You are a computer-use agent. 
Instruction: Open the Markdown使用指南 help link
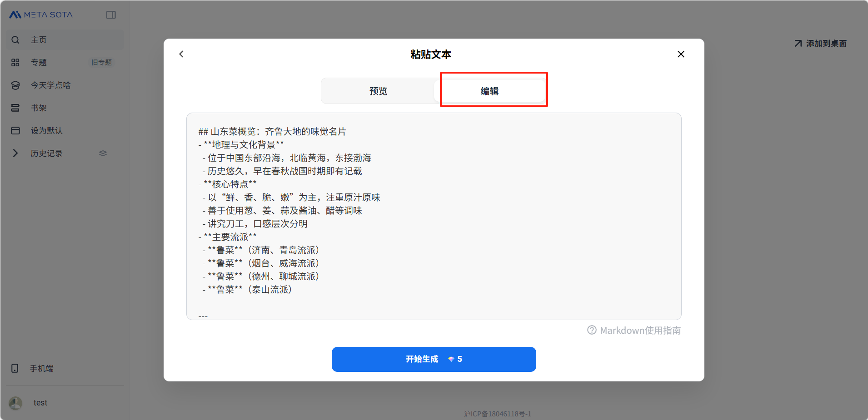(x=635, y=331)
